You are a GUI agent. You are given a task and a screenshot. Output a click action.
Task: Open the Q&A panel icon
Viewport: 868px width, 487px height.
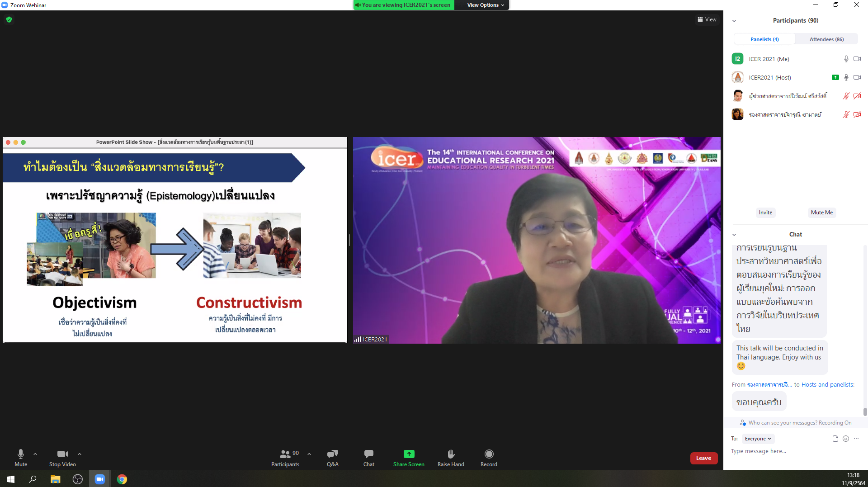[x=332, y=454]
